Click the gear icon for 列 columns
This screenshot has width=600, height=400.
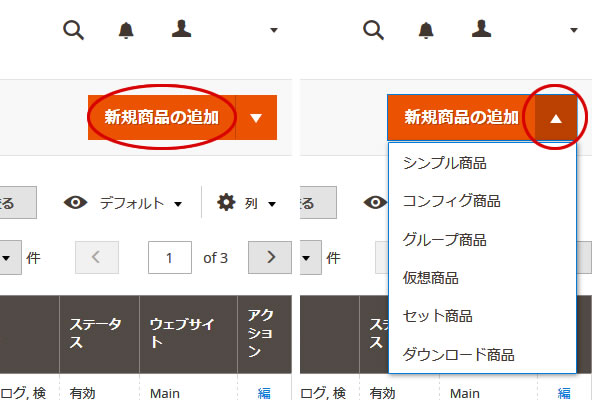click(226, 203)
